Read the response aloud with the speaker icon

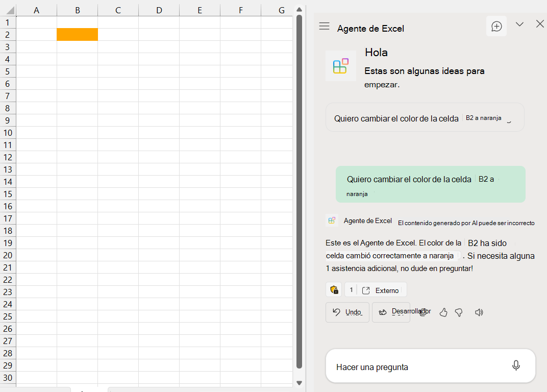479,312
